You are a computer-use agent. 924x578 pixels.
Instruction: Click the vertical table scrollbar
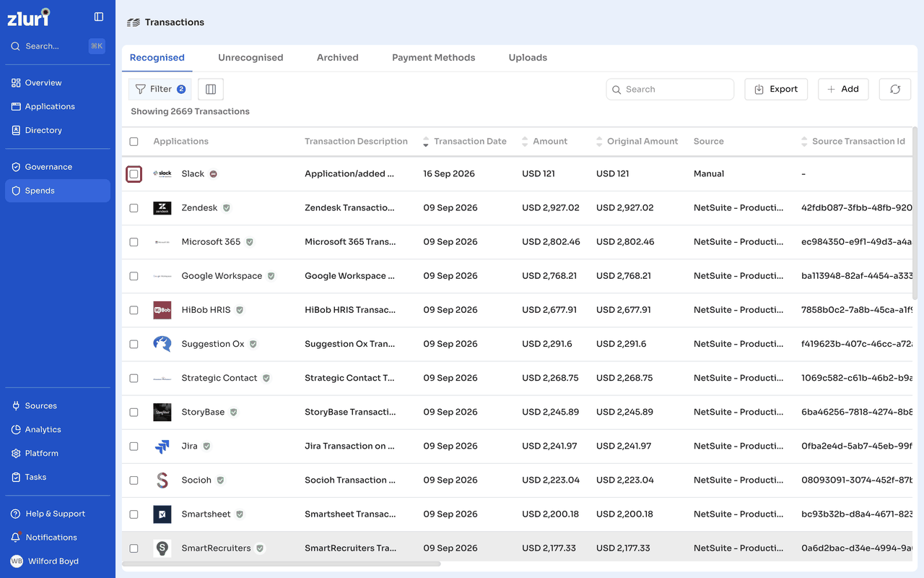(915, 214)
